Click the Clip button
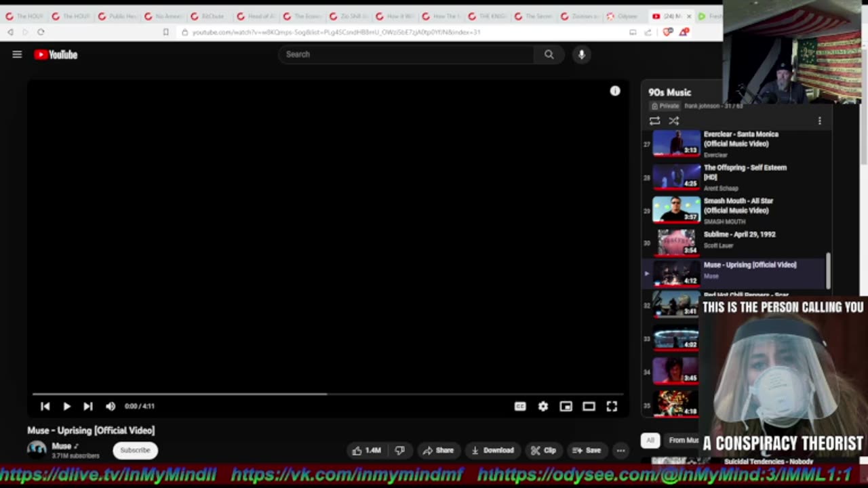This screenshot has height=488, width=868. (543, 450)
